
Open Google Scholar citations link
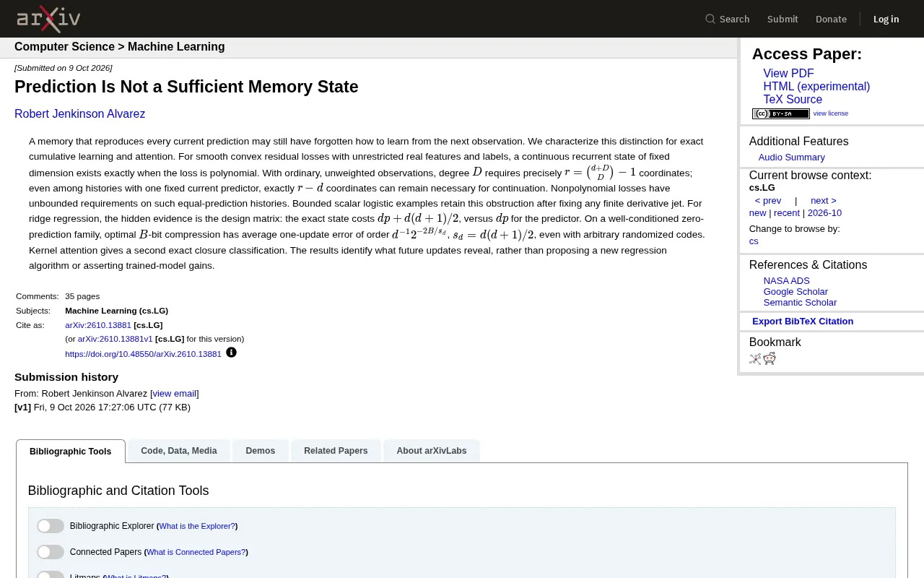click(796, 292)
